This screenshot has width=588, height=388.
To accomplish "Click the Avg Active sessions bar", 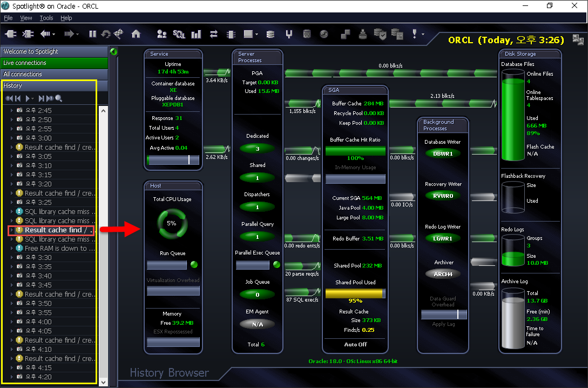I will pyautogui.click(x=173, y=160).
